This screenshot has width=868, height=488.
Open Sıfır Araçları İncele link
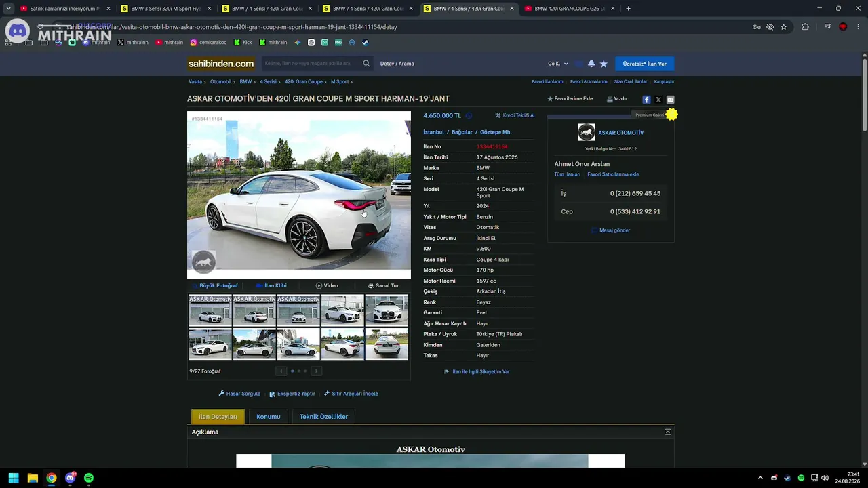(351, 394)
